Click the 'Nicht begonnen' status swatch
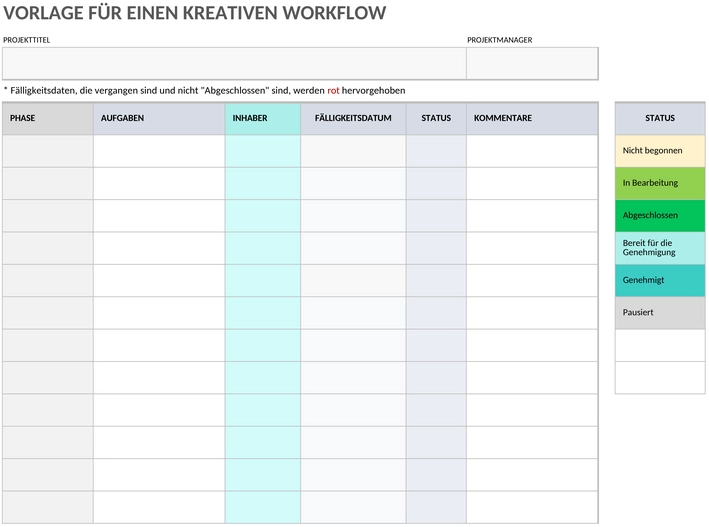Image resolution: width=709 pixels, height=527 pixels. coord(660,151)
